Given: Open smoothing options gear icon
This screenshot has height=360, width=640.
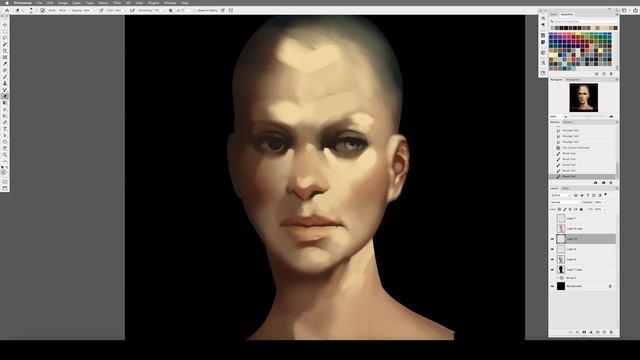Looking at the screenshot, I should coord(171,10).
